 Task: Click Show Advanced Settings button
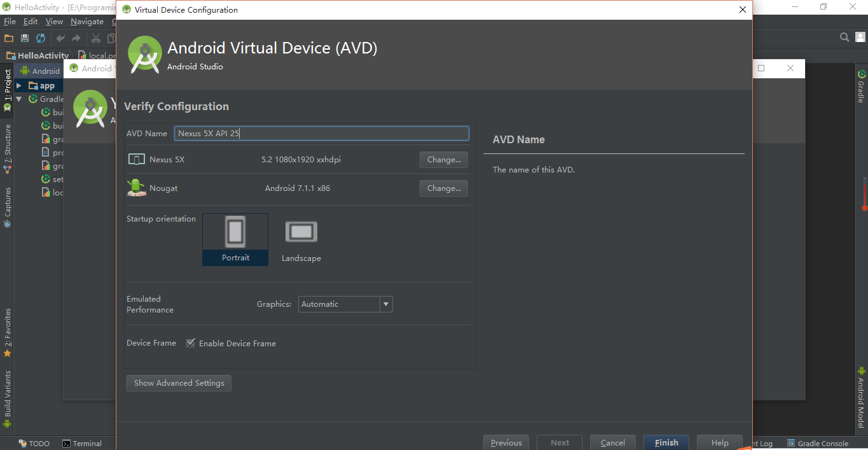179,383
